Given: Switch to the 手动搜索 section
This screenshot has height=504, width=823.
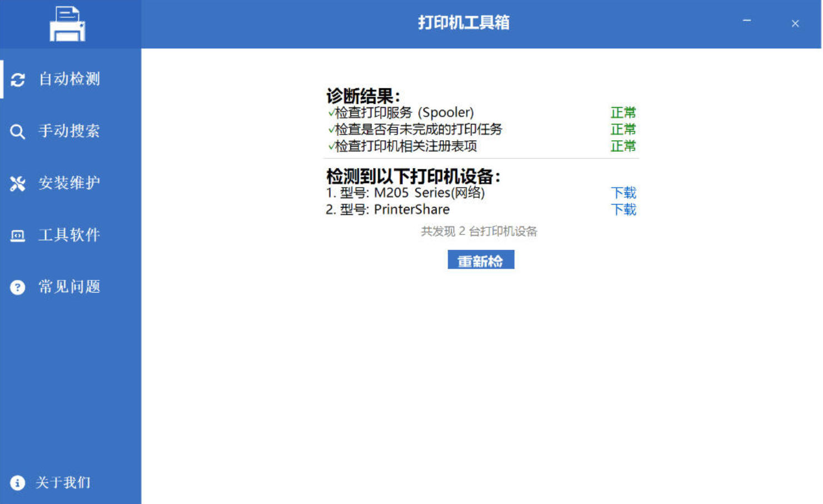Looking at the screenshot, I should [x=67, y=131].
